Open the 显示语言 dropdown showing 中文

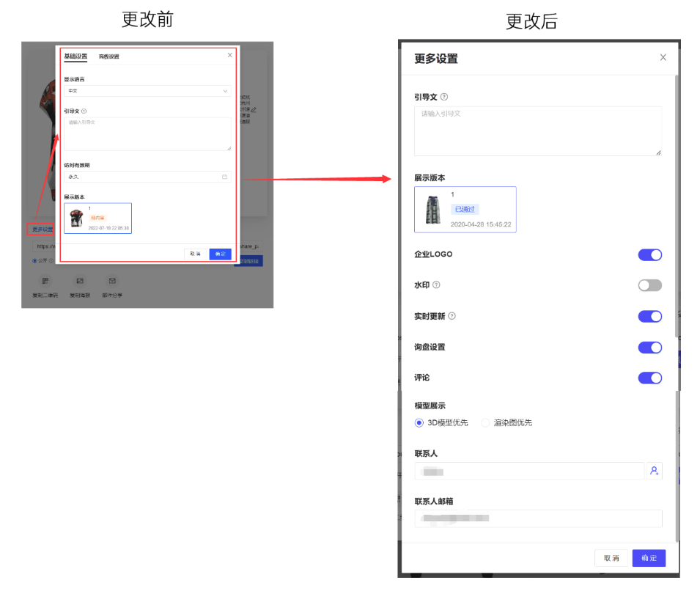[x=147, y=91]
